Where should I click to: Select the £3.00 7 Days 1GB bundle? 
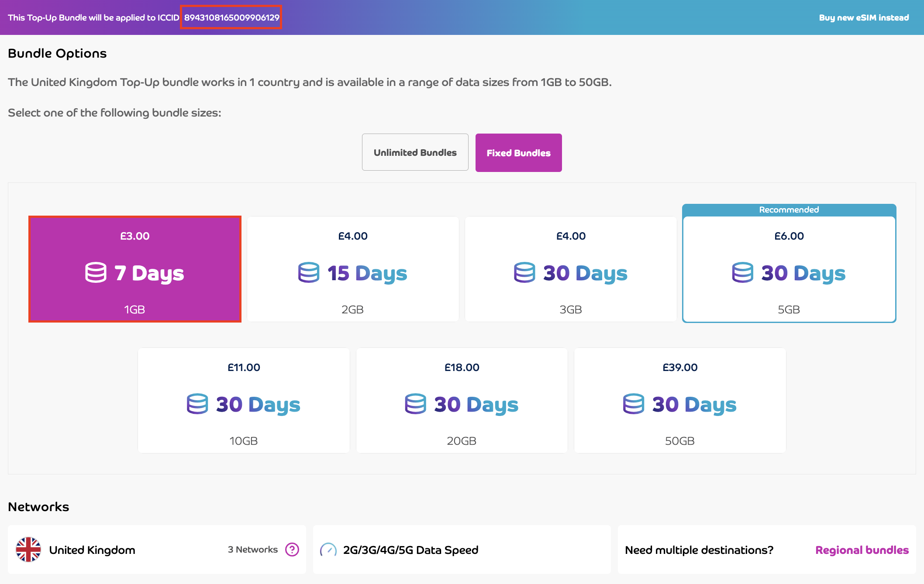click(x=135, y=269)
